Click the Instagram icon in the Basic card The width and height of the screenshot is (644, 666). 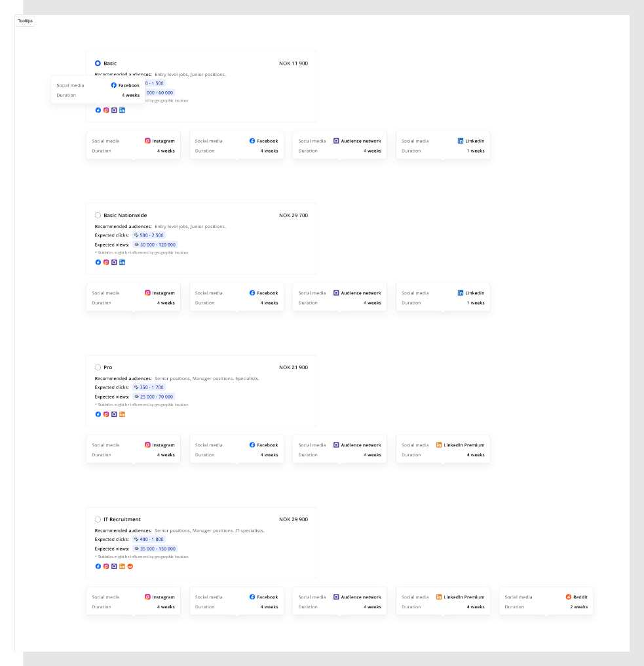point(106,110)
